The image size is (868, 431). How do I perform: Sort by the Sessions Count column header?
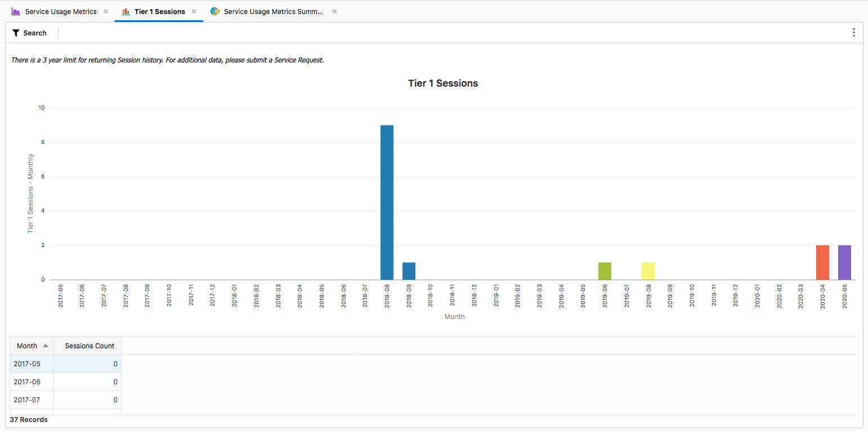(90, 346)
